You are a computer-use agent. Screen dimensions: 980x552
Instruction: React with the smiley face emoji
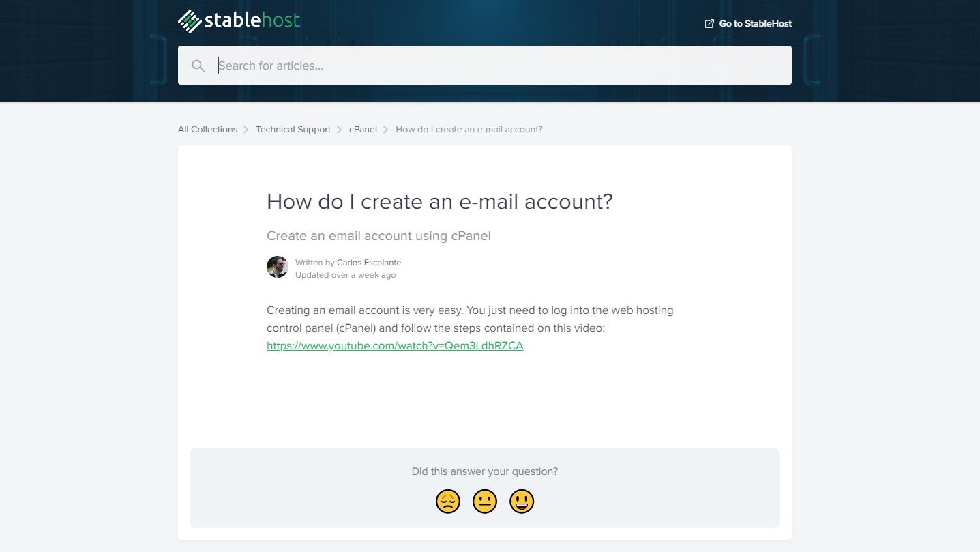click(522, 502)
